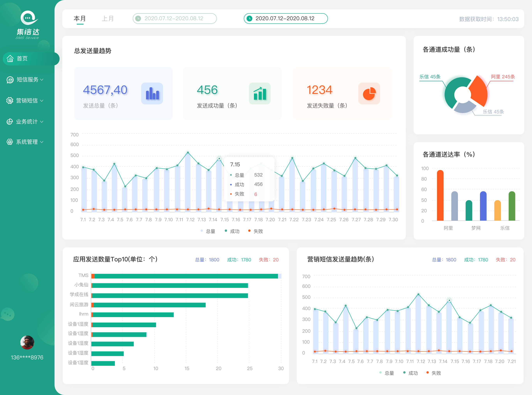Click the percent badge icon for 营销短信

click(x=10, y=101)
